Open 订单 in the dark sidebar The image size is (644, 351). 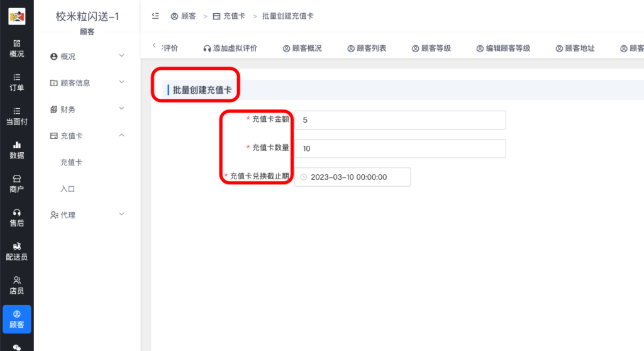(17, 82)
